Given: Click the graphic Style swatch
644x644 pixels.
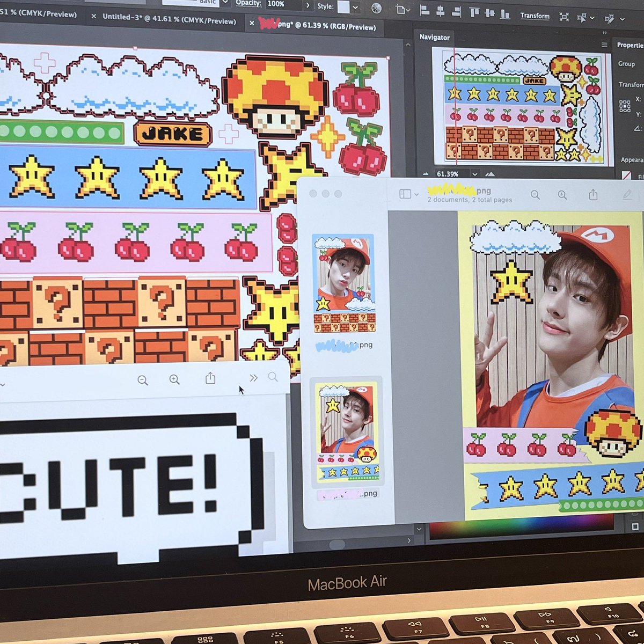Looking at the screenshot, I should 343,7.
